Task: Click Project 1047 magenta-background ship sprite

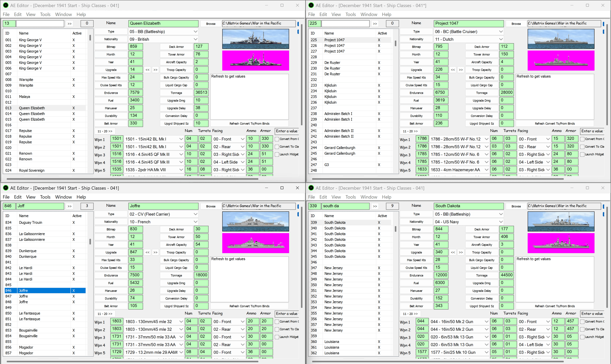Action: coord(561,60)
